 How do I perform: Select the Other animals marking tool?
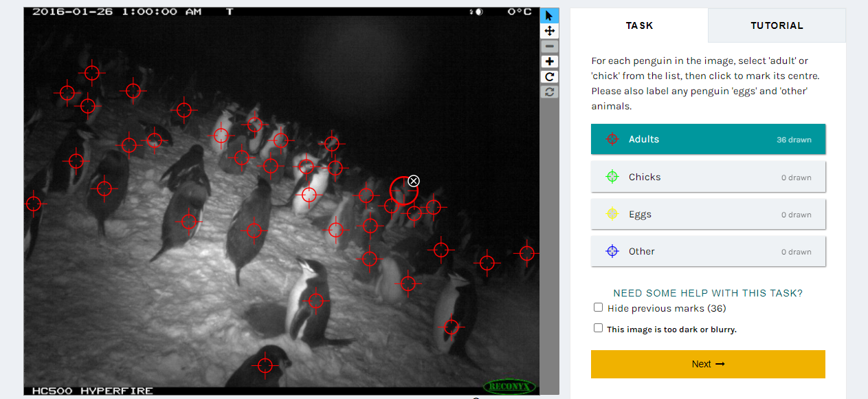coord(708,251)
